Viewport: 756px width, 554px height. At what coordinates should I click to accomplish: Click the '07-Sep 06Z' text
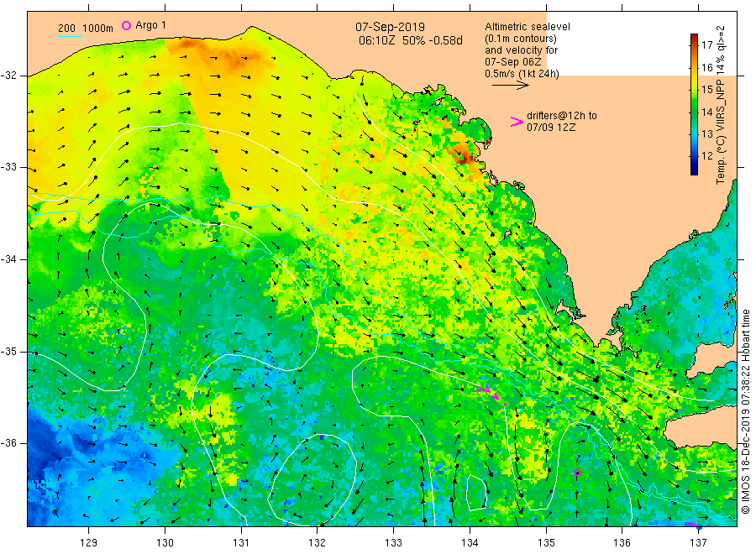(512, 61)
